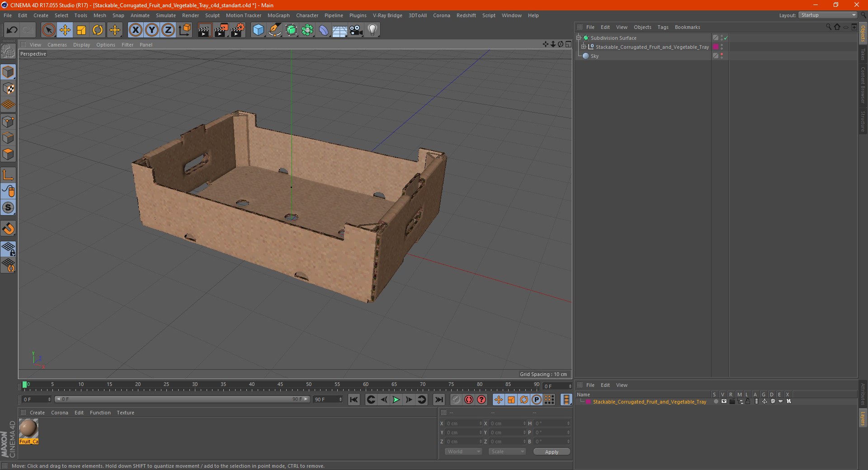This screenshot has width=868, height=470.
Task: Open the World coordinate system dropdown
Action: pos(463,451)
